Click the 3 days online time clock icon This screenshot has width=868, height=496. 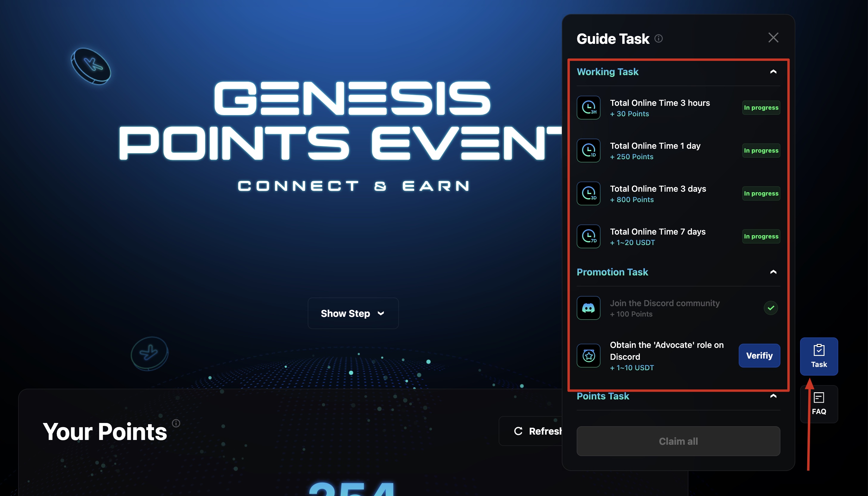(589, 193)
